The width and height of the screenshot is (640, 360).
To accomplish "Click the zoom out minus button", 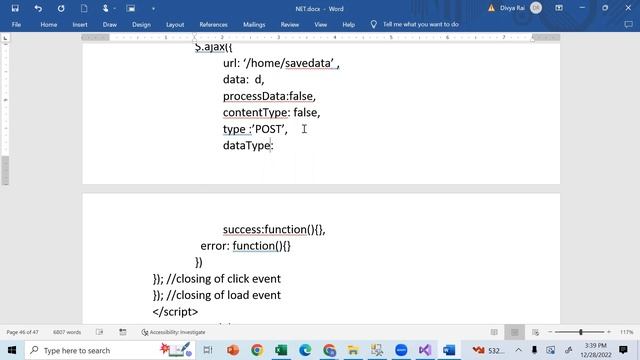I will pos(550,332).
